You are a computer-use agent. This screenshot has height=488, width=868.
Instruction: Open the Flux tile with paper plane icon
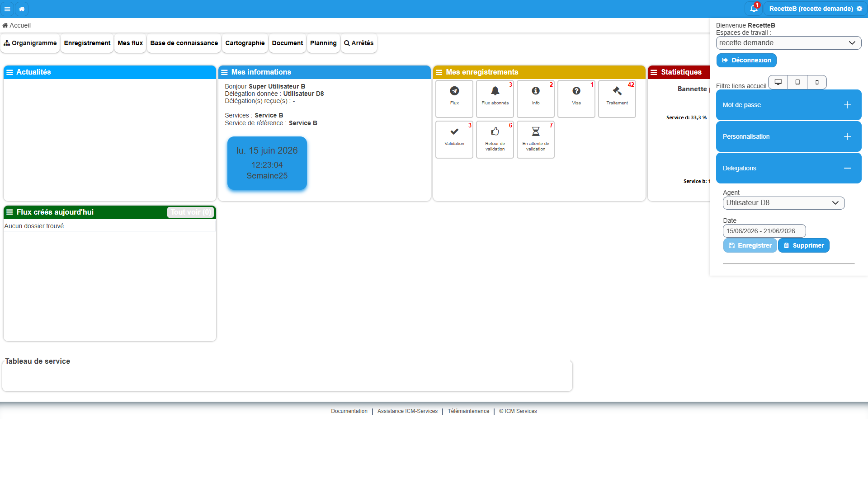point(454,99)
